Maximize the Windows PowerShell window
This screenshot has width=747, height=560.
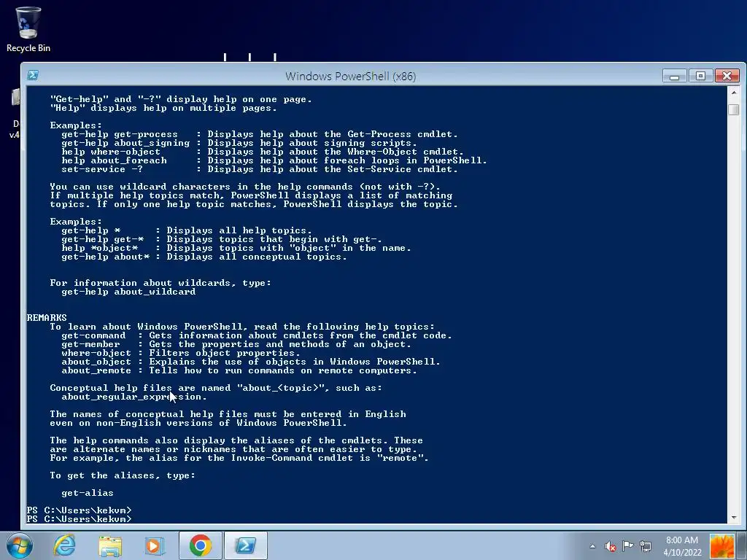[x=700, y=76]
